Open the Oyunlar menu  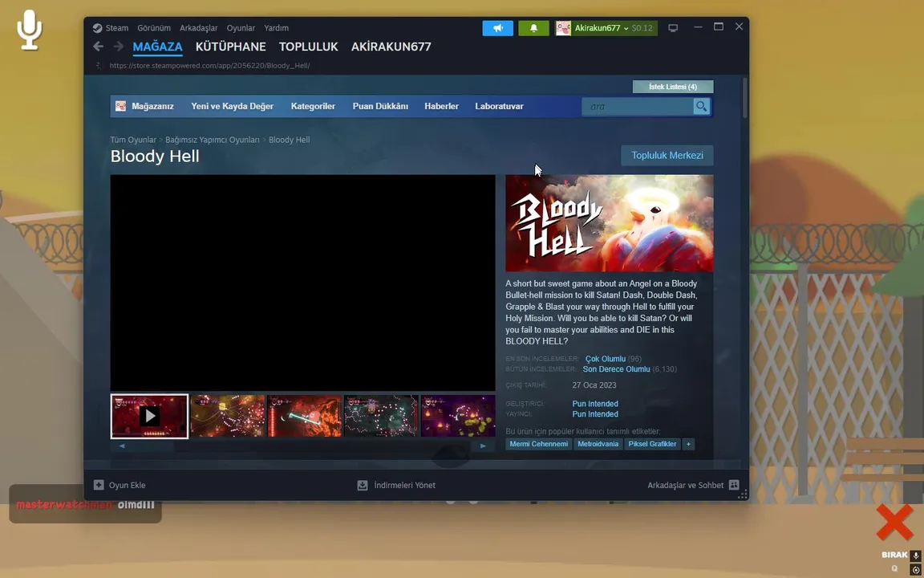click(x=241, y=28)
